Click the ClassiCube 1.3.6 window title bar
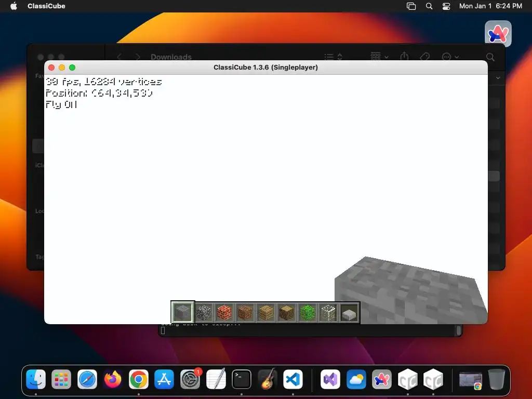 point(265,67)
